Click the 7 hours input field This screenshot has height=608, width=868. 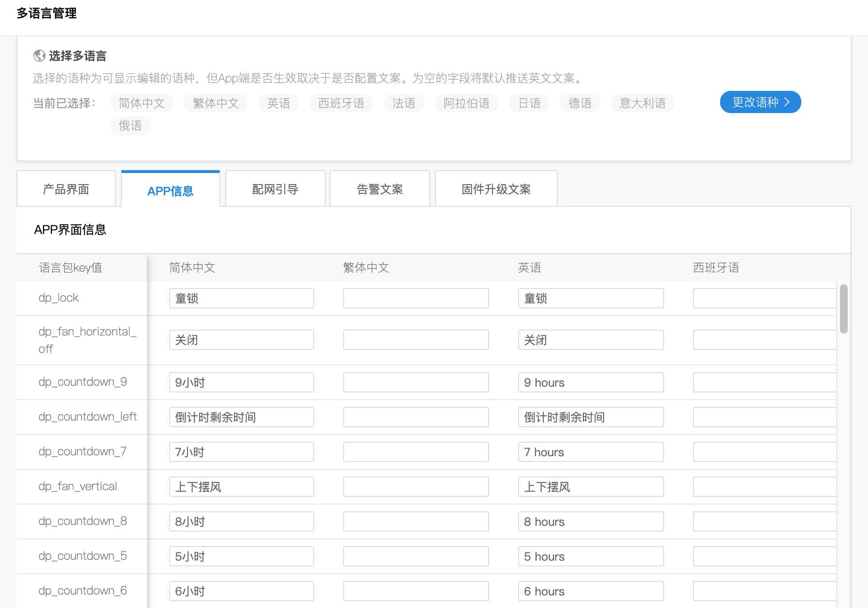tap(591, 452)
